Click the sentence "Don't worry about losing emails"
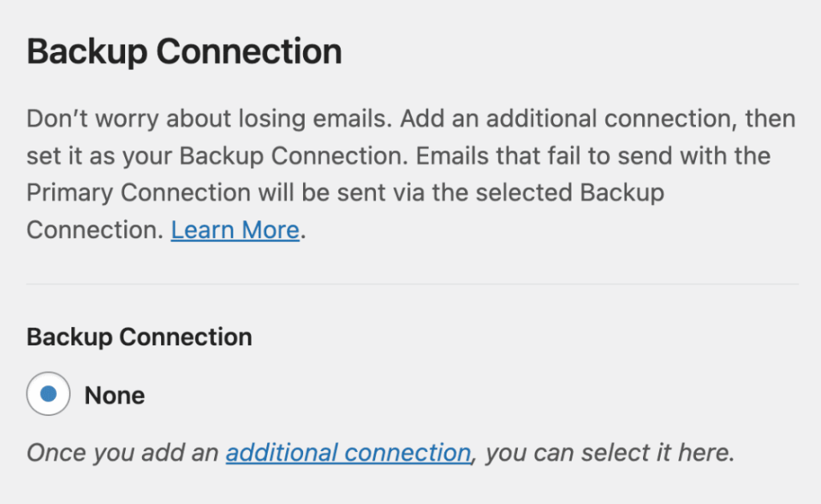Viewport: 821px width, 504px height. click(208, 119)
